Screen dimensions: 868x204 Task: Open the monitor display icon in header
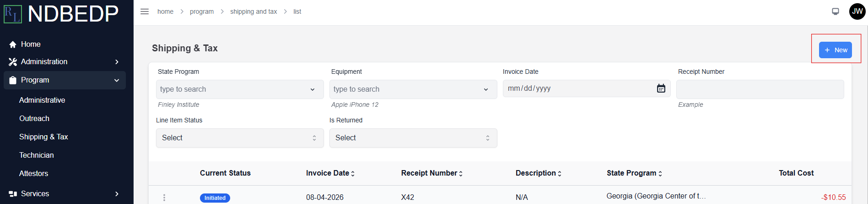click(x=836, y=11)
